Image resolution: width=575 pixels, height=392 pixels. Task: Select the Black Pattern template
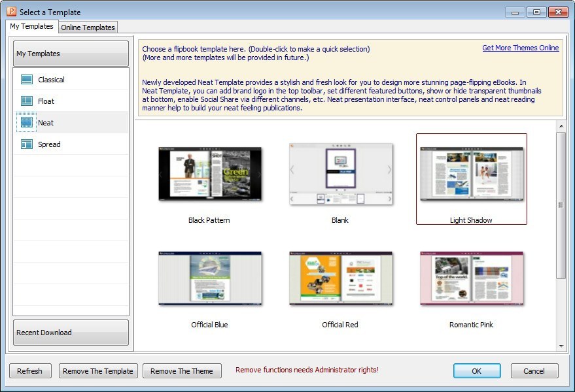[209, 172]
